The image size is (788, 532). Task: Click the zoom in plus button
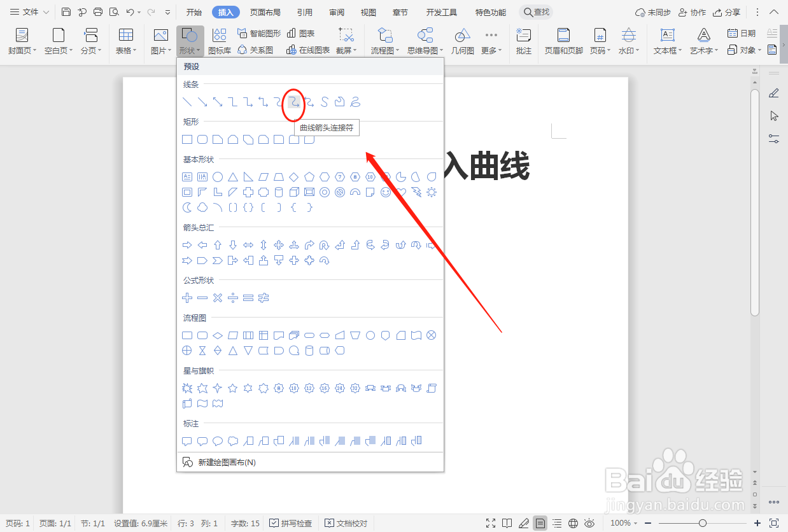pos(757,523)
